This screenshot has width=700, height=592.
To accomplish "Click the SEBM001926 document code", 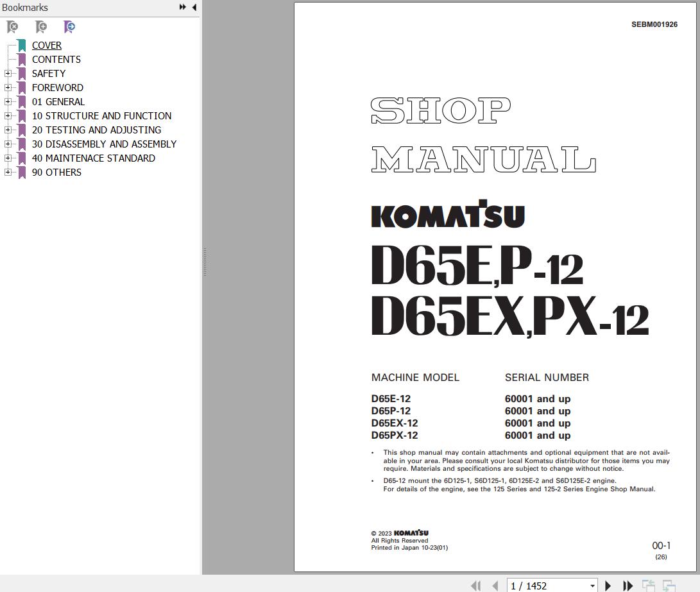I will tap(654, 24).
